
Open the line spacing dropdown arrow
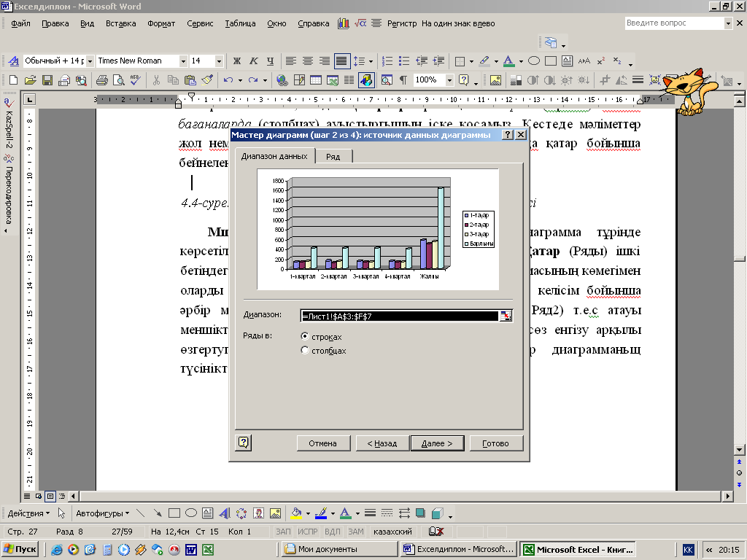[371, 61]
